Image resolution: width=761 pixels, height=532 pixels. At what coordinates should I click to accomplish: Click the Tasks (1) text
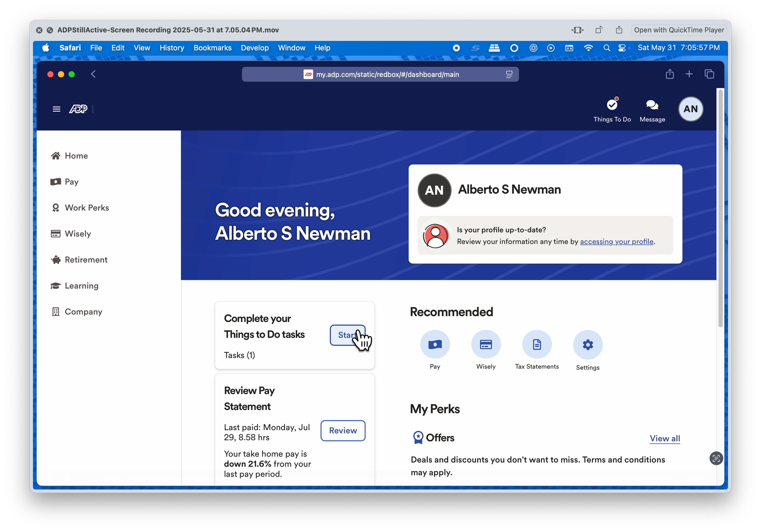239,355
